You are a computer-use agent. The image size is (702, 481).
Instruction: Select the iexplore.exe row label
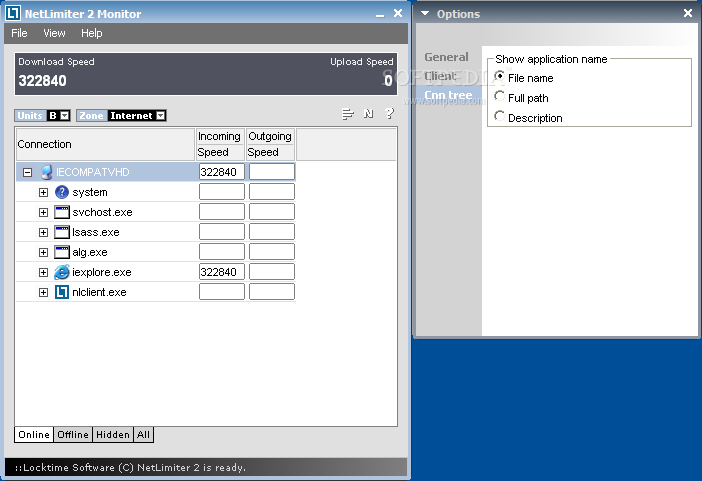[x=102, y=272]
